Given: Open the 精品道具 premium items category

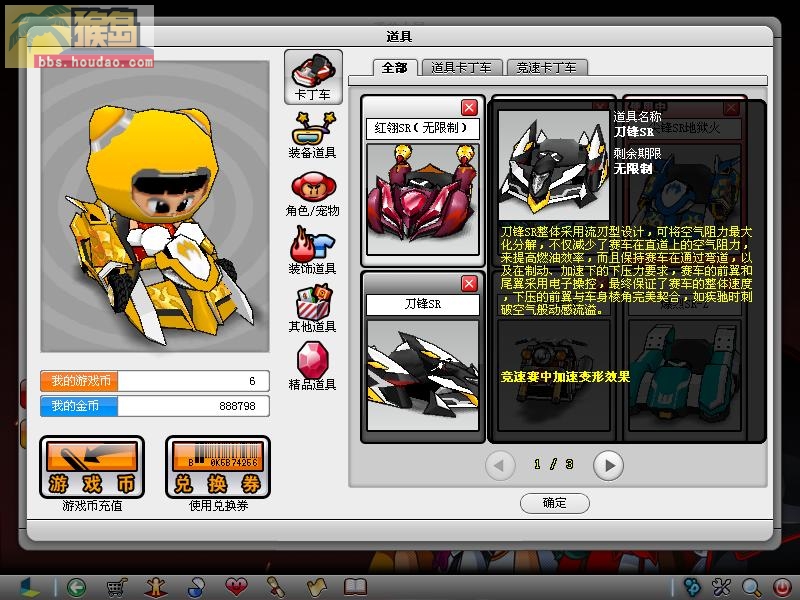Looking at the screenshot, I should [x=313, y=366].
